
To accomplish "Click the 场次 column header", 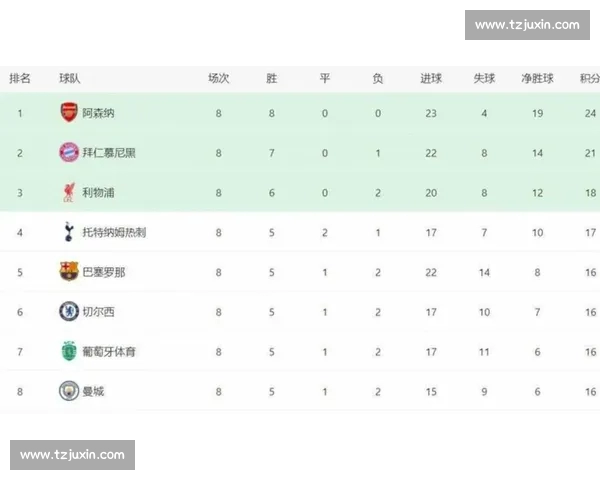I will [219, 78].
